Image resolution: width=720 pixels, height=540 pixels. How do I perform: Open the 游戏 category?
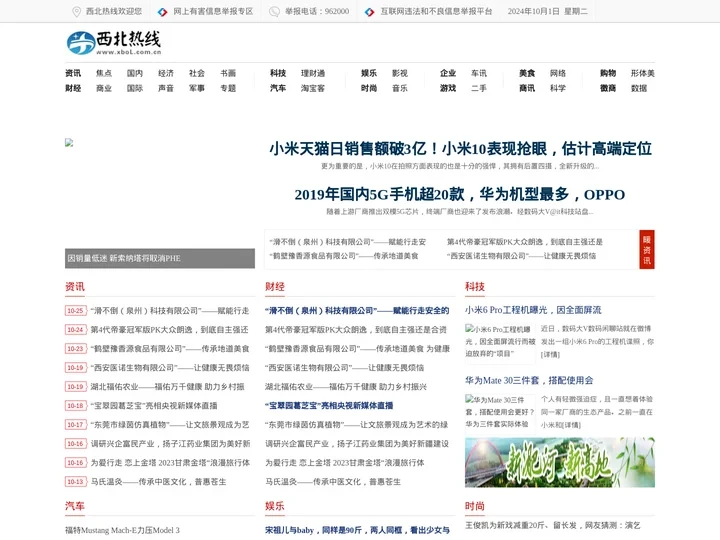(x=448, y=88)
